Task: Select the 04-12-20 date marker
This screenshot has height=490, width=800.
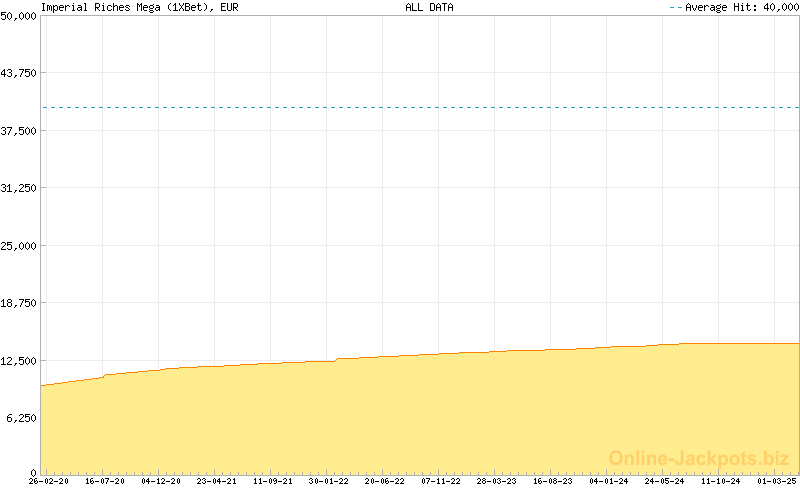Action: coord(161,481)
